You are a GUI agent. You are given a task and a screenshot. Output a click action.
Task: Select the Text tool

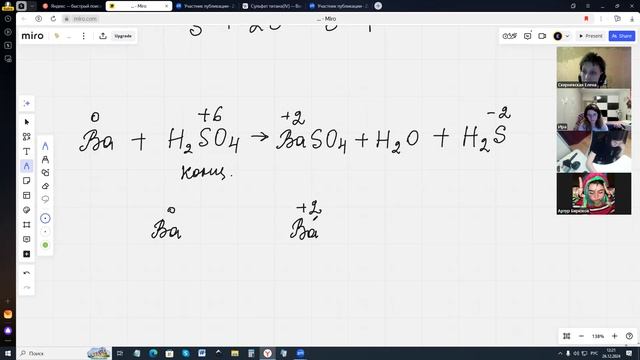27,151
